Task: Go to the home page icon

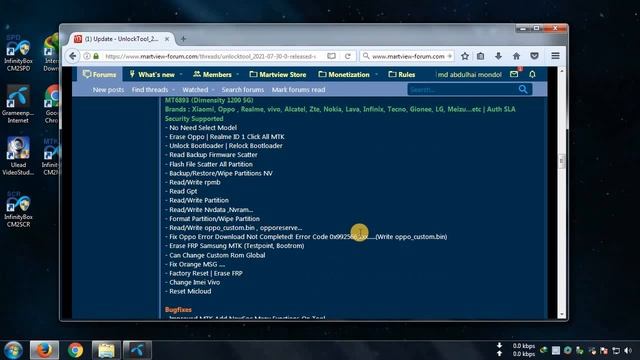Action: point(516,56)
